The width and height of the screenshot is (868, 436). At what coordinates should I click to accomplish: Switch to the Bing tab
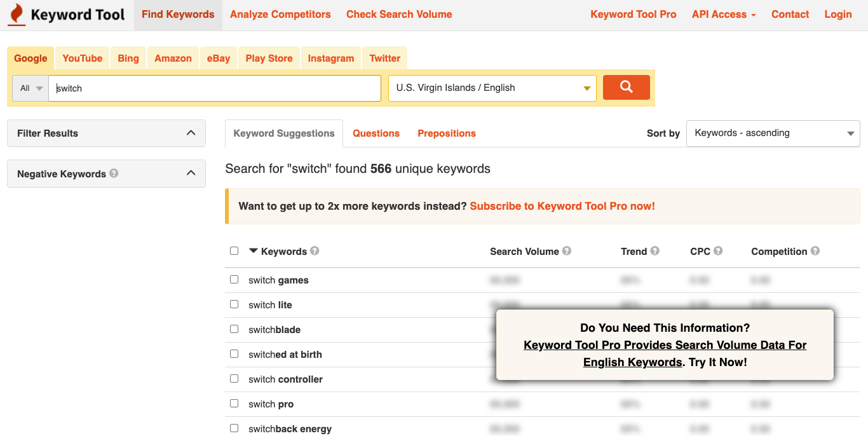(128, 58)
